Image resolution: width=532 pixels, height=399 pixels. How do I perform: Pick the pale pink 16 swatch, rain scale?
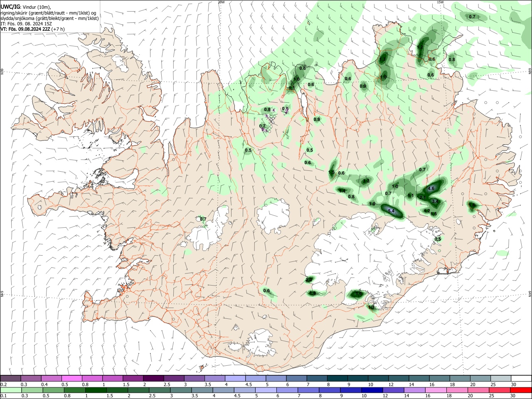coord(435,390)
